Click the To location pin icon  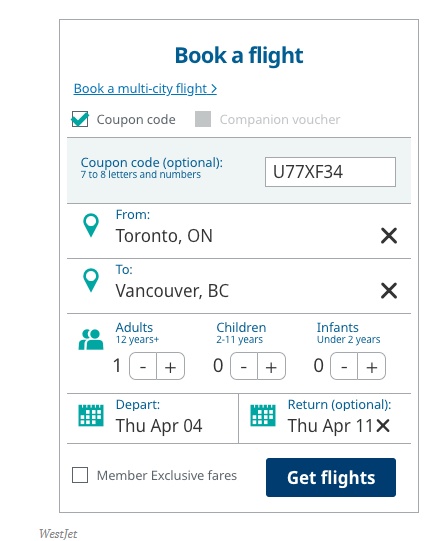coord(91,280)
